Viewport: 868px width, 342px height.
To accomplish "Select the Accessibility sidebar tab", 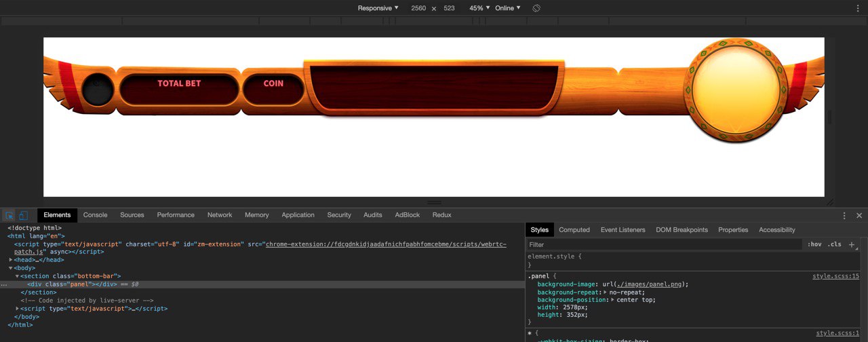I will [777, 230].
